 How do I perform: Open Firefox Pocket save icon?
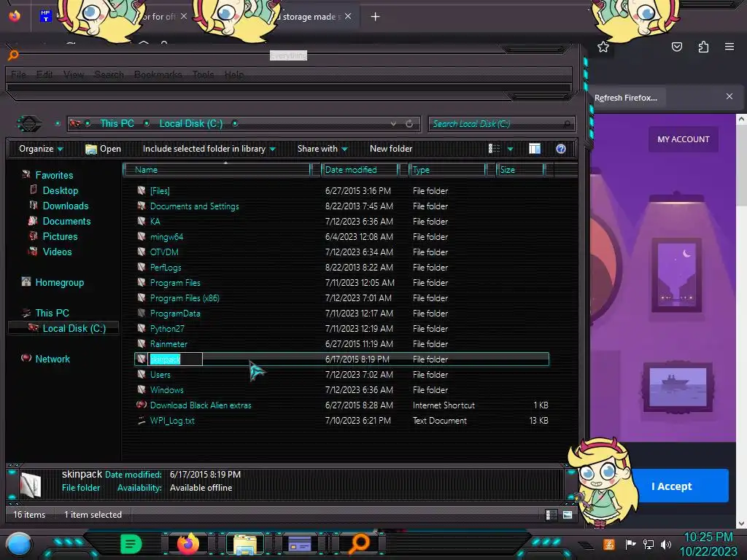677,47
